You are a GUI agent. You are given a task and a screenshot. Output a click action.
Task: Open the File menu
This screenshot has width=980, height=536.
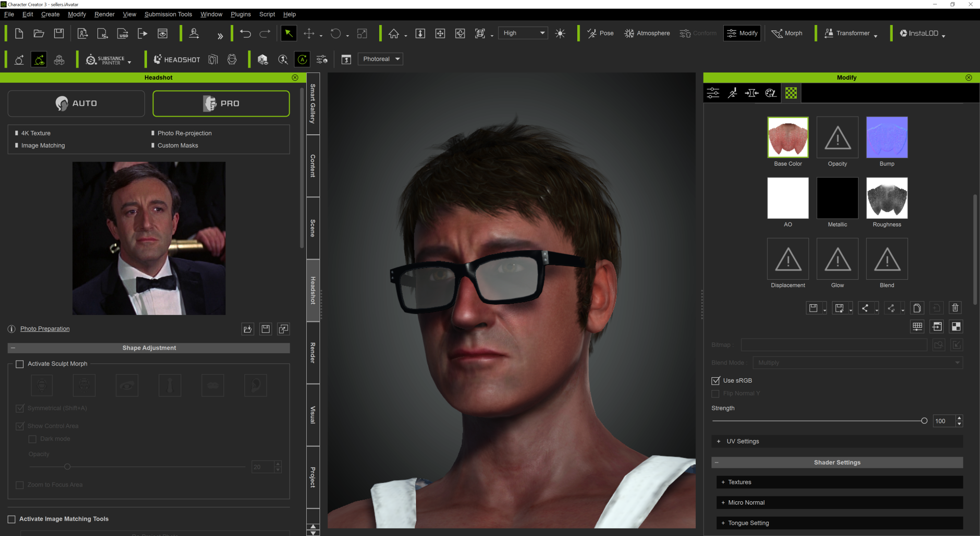(9, 14)
